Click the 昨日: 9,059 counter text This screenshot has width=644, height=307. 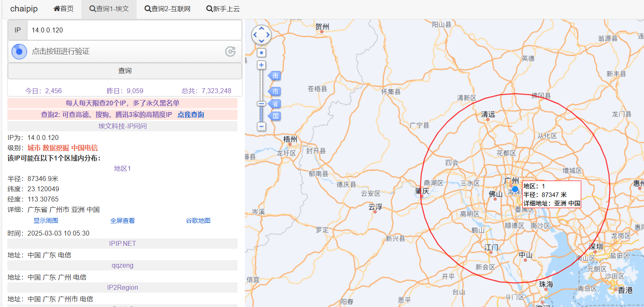point(125,91)
